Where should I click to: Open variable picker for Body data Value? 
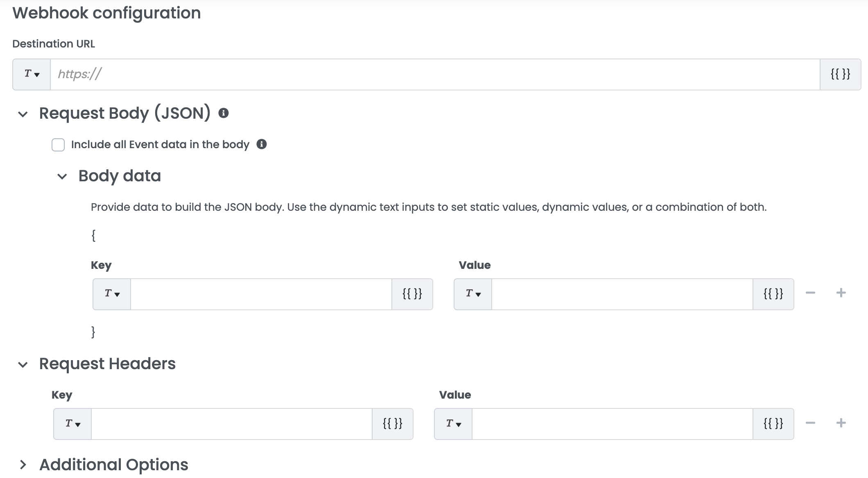click(x=773, y=294)
